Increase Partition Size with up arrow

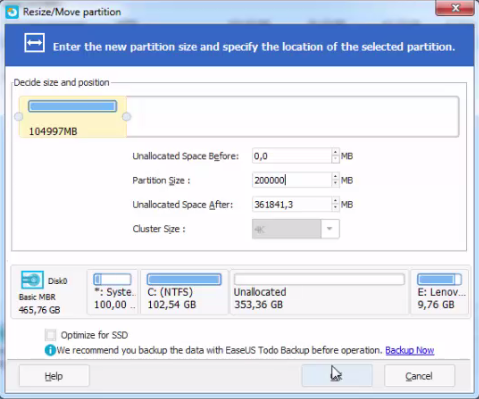click(335, 177)
